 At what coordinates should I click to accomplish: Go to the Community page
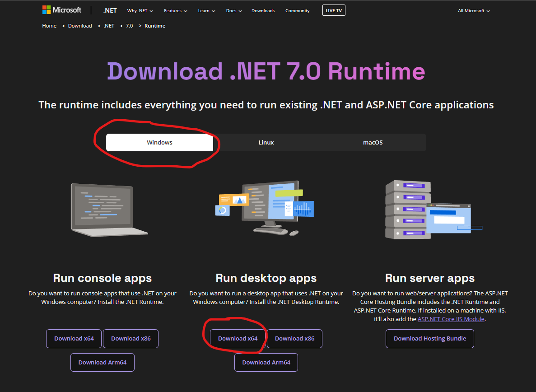(297, 11)
